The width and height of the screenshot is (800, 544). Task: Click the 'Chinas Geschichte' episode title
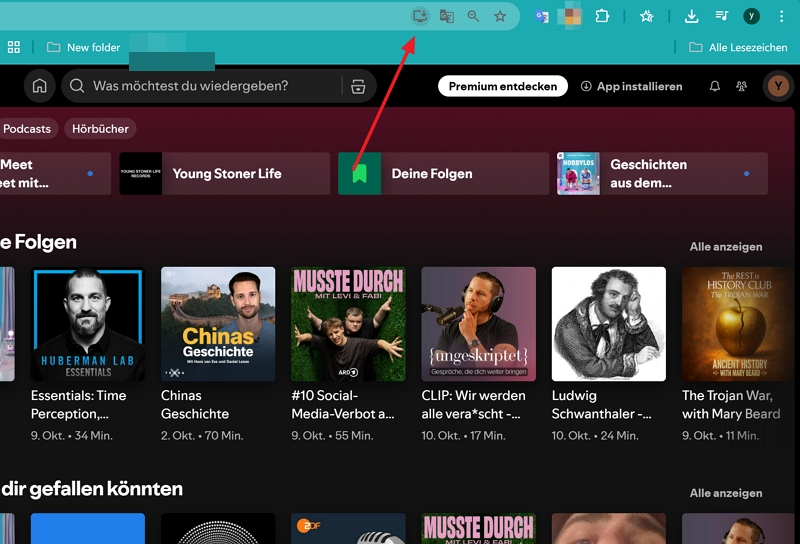coord(195,405)
